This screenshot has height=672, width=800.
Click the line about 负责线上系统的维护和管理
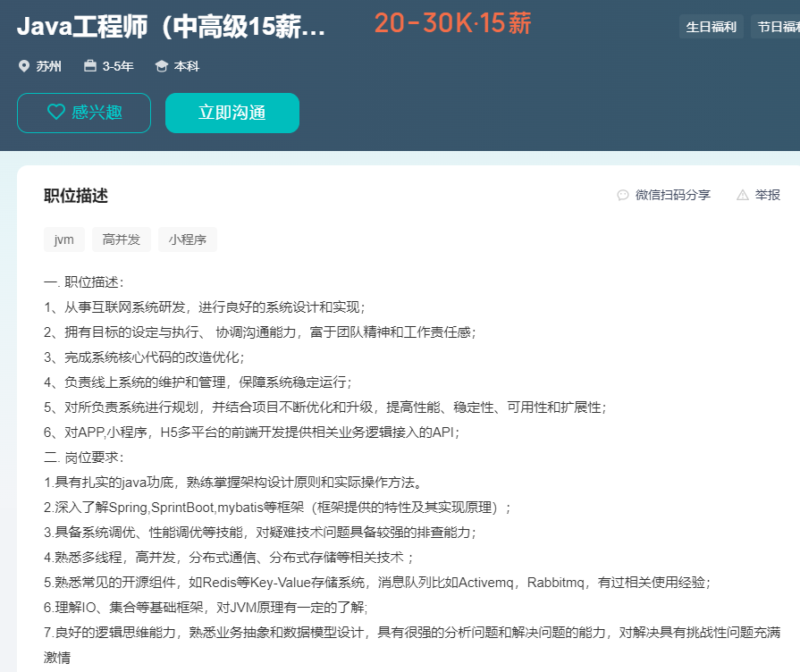tap(198, 382)
